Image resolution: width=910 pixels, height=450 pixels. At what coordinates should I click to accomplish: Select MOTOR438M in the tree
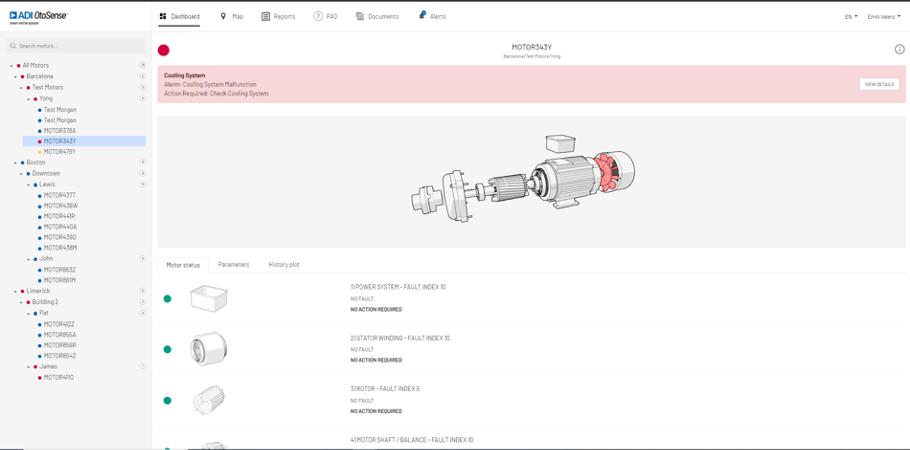click(x=60, y=248)
